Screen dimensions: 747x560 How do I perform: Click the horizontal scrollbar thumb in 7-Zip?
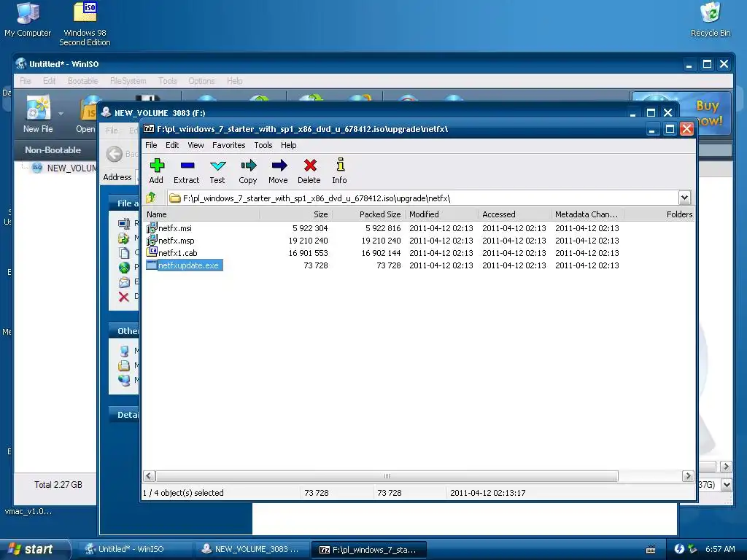click(387, 475)
